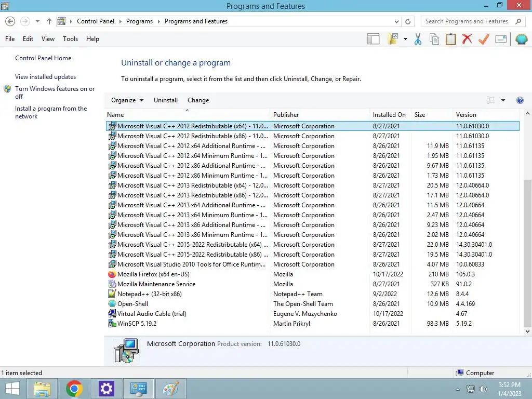The height and width of the screenshot is (399, 532).
Task: Sort by the Name column header
Action: coord(187,115)
